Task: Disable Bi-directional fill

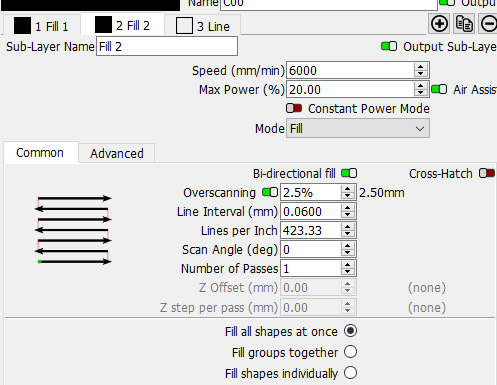Action: (x=349, y=173)
